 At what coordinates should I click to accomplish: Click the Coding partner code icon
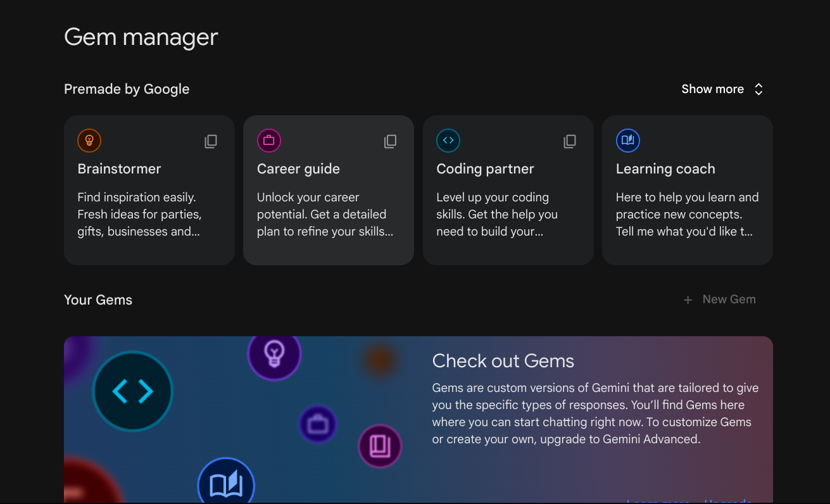448,141
